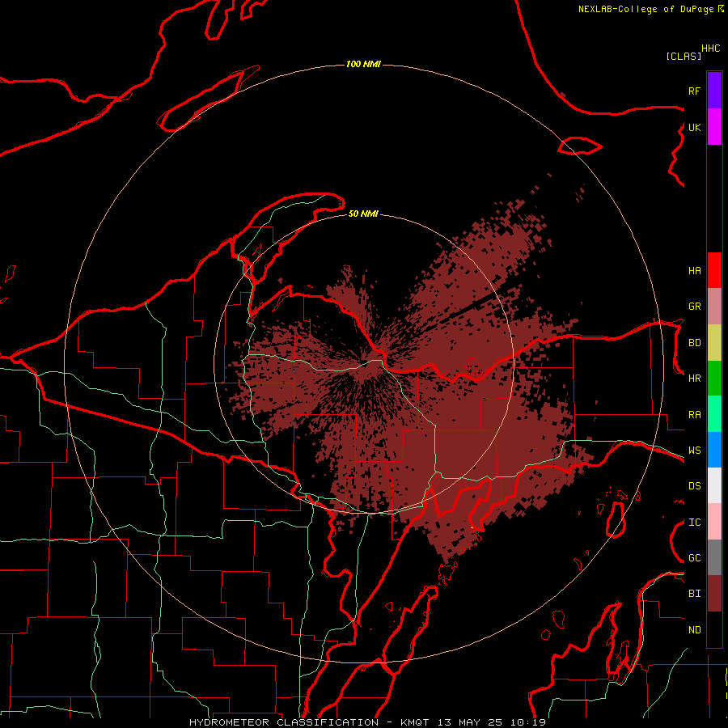
Task: Click the UK magenta legend swatch
Action: tap(714, 126)
